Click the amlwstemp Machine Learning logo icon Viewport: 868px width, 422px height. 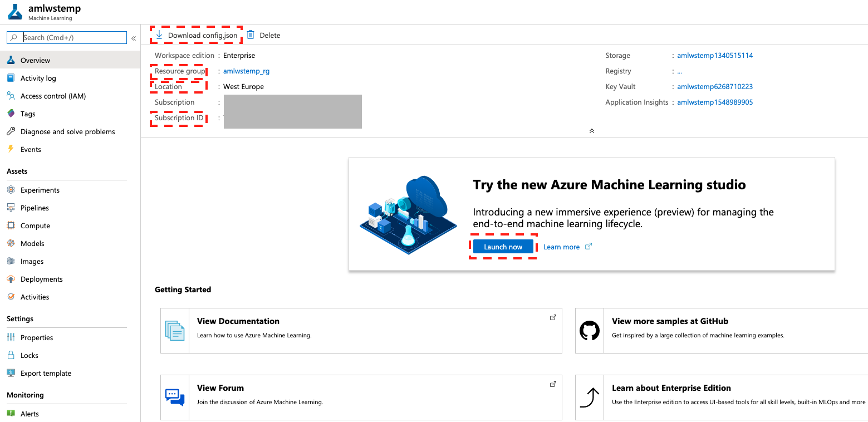click(15, 12)
